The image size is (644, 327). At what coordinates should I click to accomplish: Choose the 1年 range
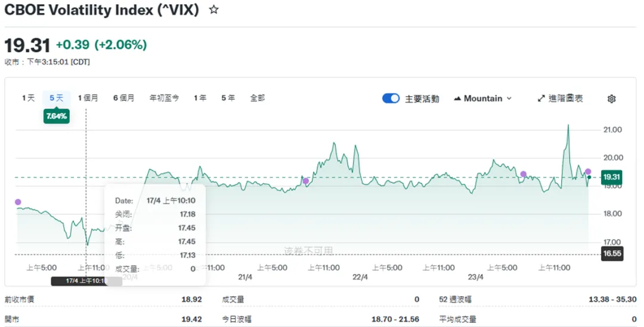click(200, 98)
